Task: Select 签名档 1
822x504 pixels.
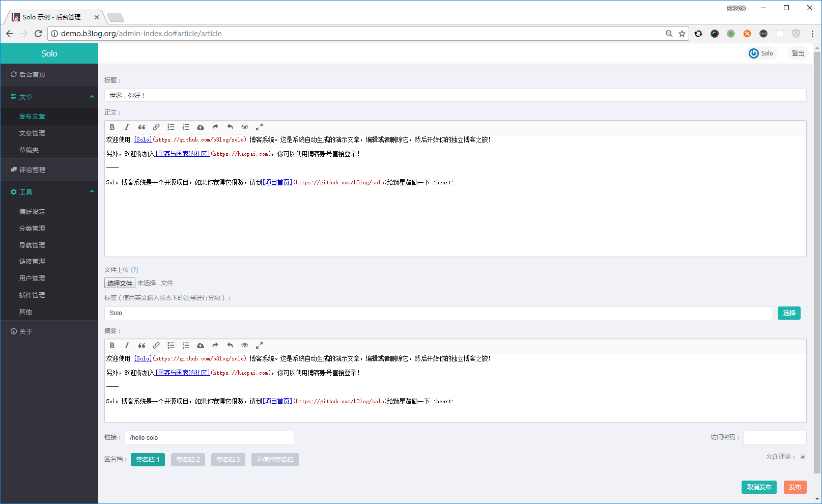Action: coord(148,460)
